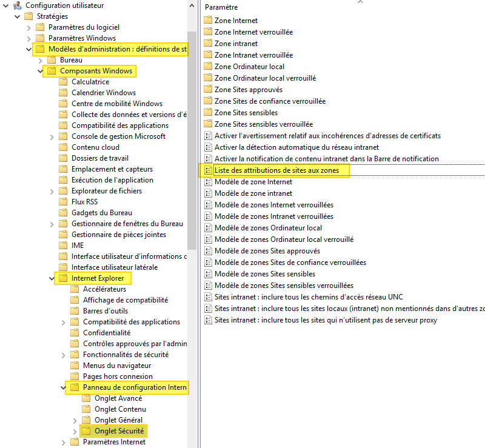Expand Console de gestion Microsoft node
Image resolution: width=485 pixels, height=448 pixels.
[52, 137]
